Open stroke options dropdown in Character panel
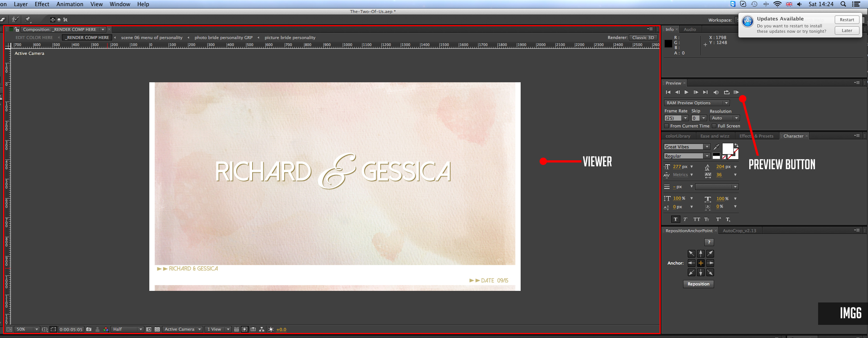Viewport: 868px width, 338px height. point(717,187)
